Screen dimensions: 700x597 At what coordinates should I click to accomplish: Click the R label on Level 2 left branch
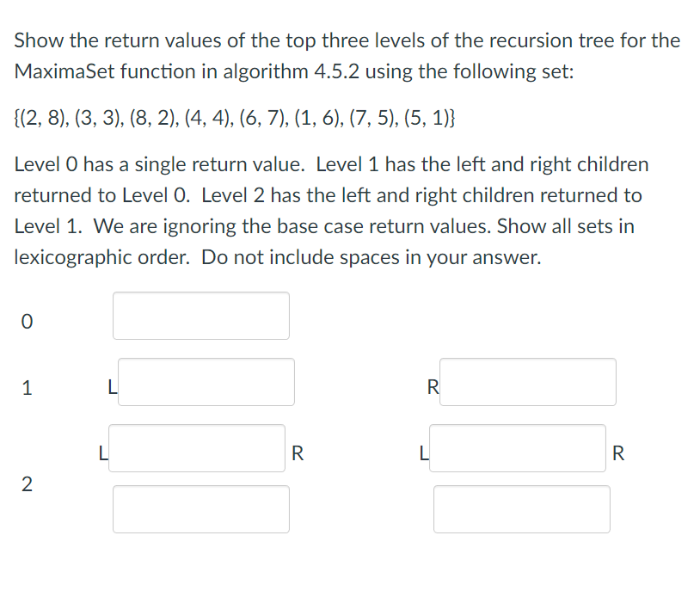296,453
